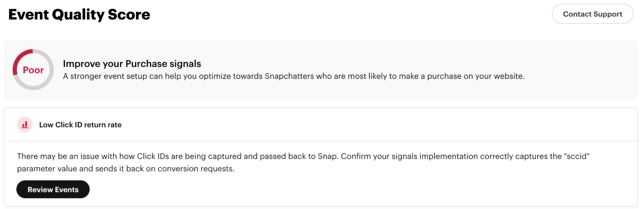Select the Low Click ID return rate header
The width and height of the screenshot is (644, 209).
click(80, 125)
